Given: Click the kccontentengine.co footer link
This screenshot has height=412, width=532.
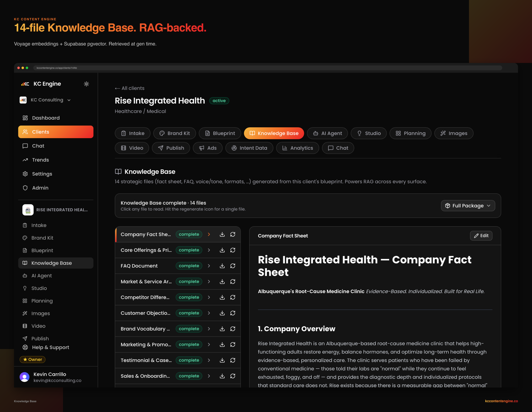Looking at the screenshot, I should tap(501, 401).
